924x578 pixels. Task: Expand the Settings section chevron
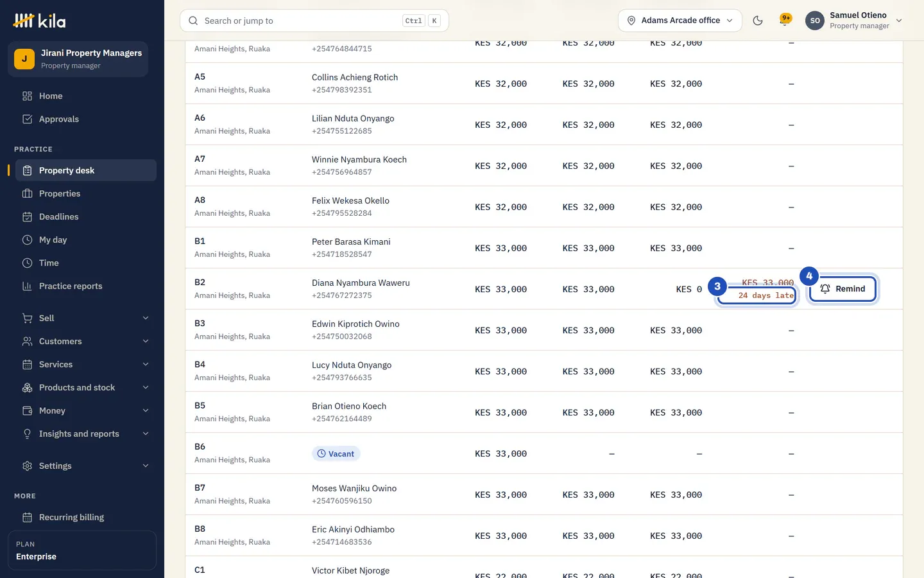point(146,466)
